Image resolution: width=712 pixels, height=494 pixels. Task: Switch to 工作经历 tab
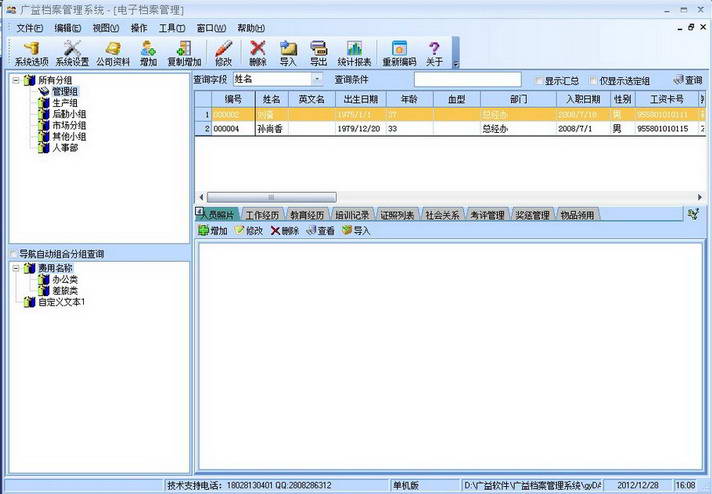(x=262, y=215)
